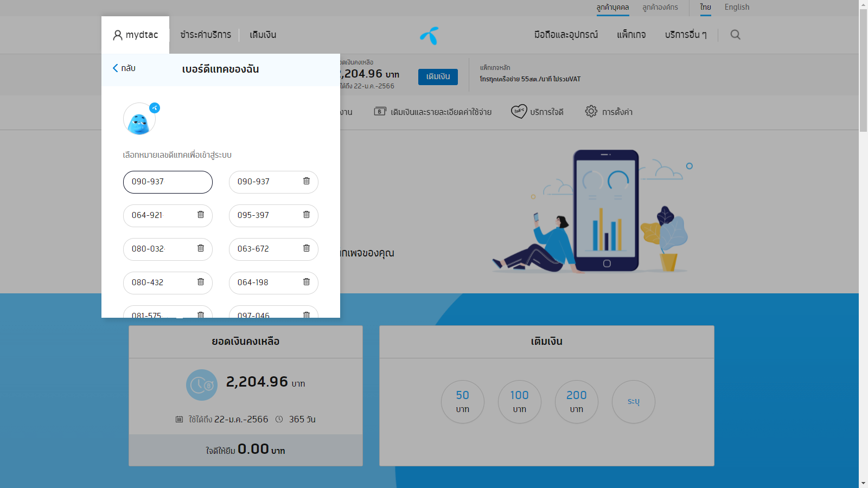
Task: Click the blue mascot profile avatar
Action: (x=139, y=119)
